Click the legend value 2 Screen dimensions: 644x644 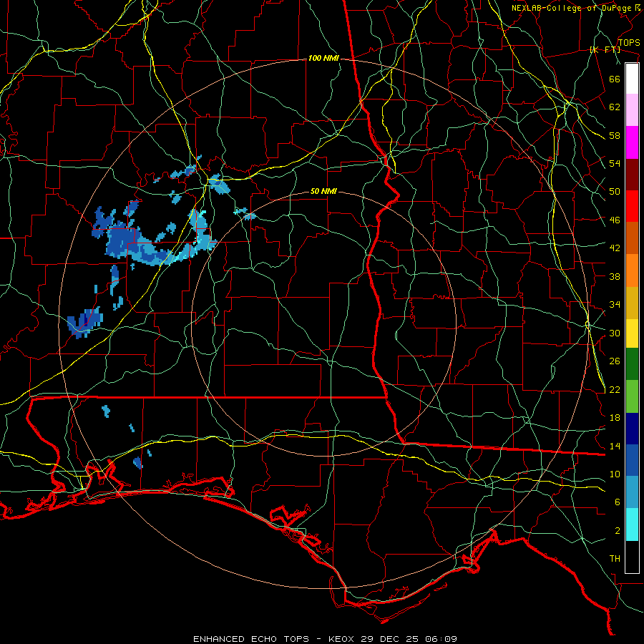618,531
